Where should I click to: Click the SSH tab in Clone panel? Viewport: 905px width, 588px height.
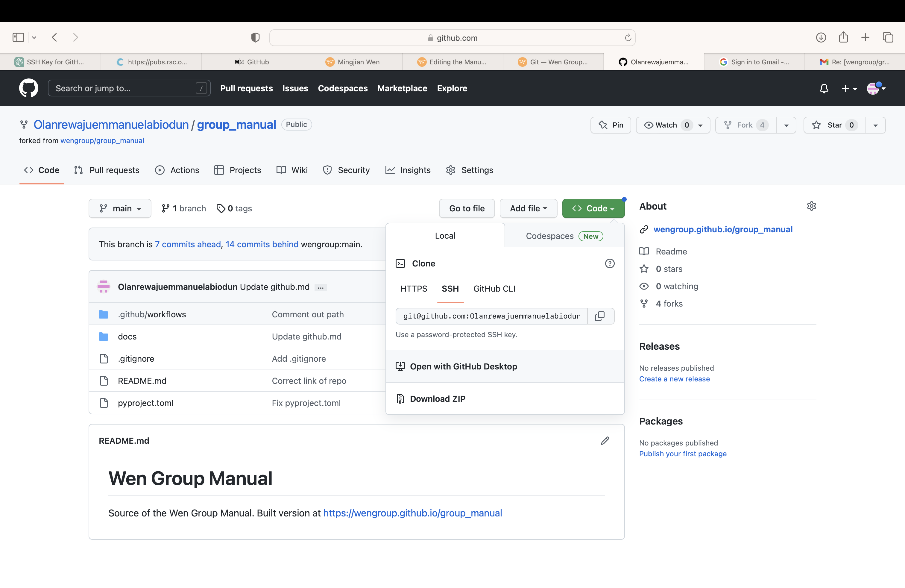point(450,288)
